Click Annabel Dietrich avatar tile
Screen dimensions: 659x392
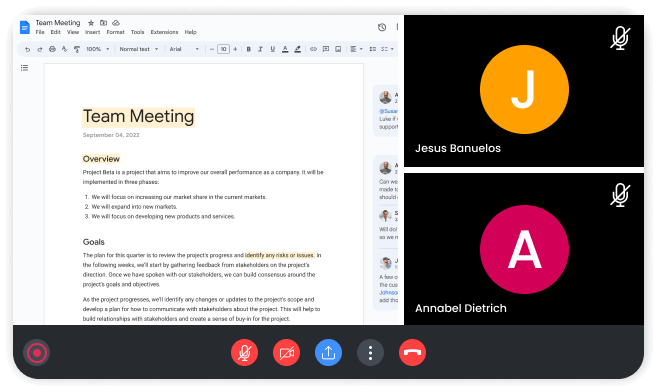(x=524, y=249)
